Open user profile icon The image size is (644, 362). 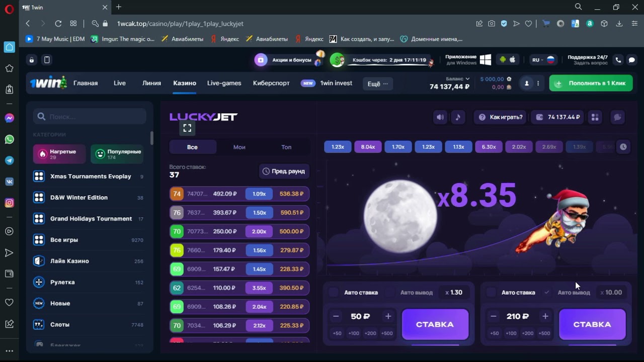point(527,83)
